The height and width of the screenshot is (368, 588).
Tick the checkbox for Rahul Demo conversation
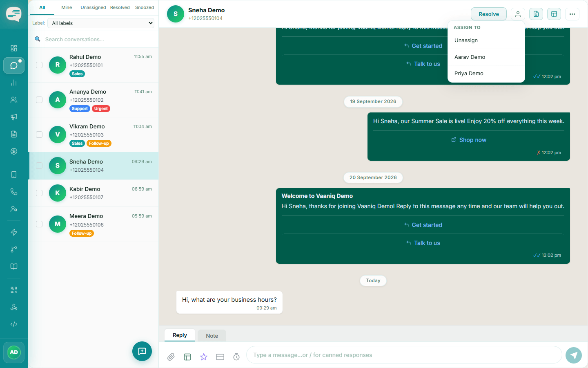click(39, 65)
